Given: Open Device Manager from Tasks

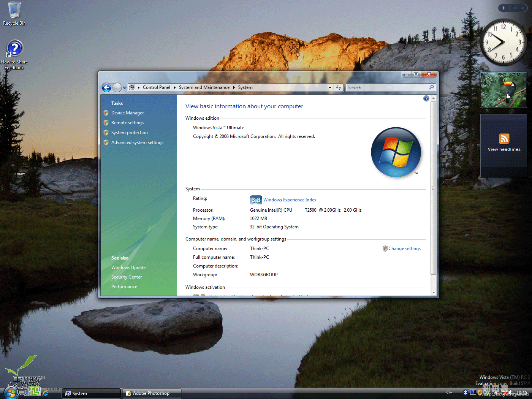Looking at the screenshot, I should (127, 113).
